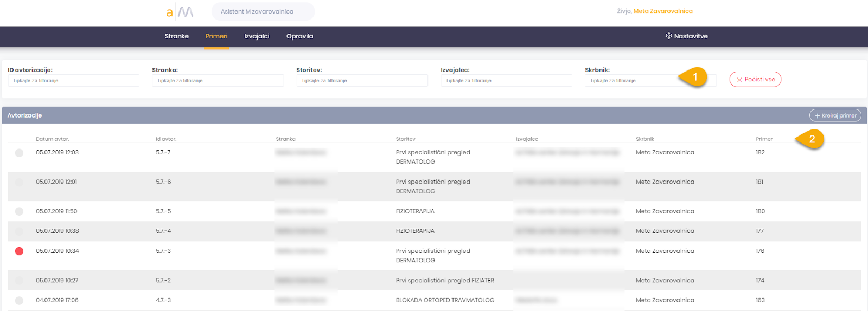The image size is (868, 311).
Task: Focus the ID avtorizacije filter input
Action: pos(73,81)
